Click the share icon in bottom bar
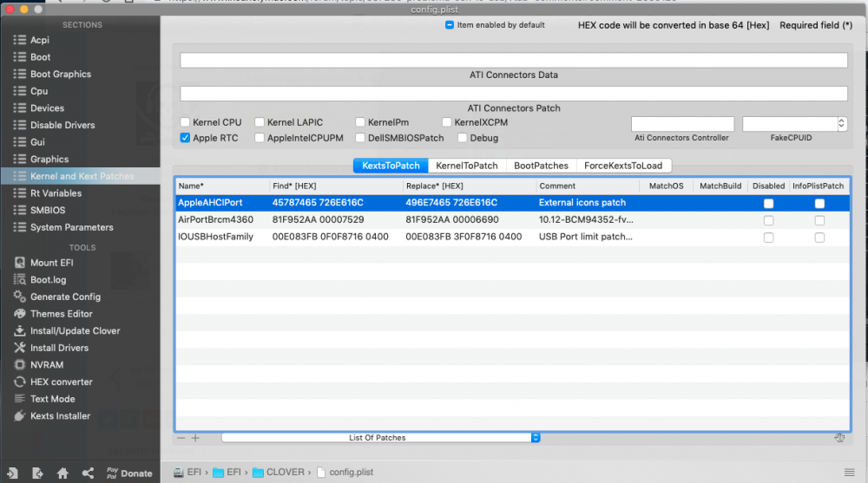Screen dimensions: 868x483 tap(88, 473)
